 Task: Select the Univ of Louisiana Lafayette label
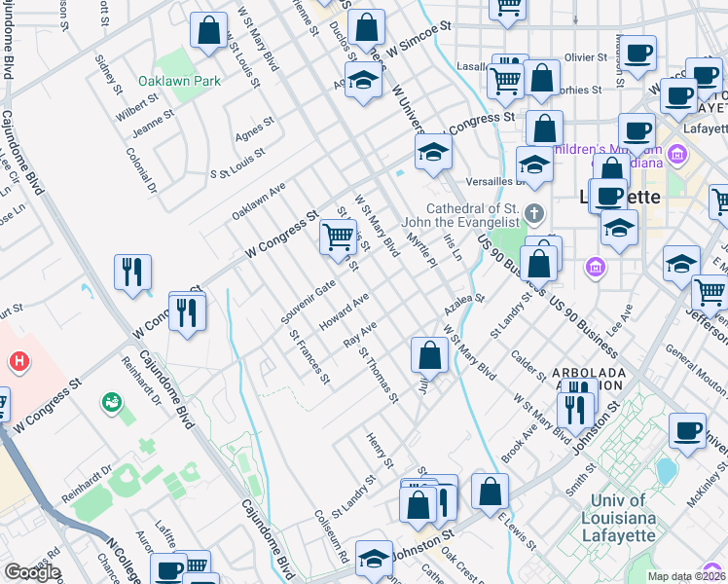[x=618, y=518]
